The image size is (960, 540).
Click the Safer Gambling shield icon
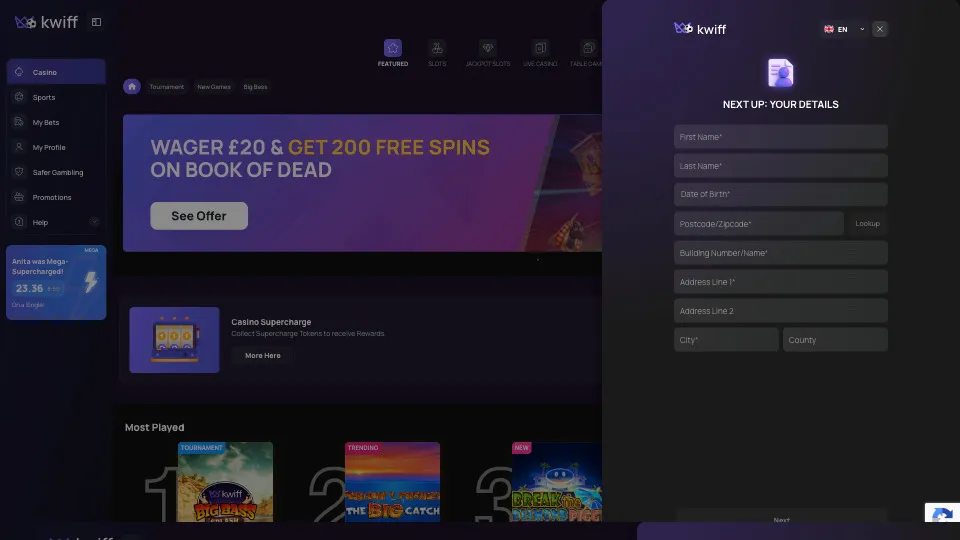click(19, 172)
